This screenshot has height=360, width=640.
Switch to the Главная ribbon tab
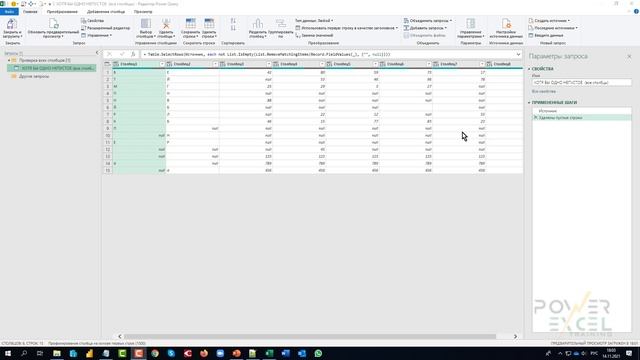[30, 11]
